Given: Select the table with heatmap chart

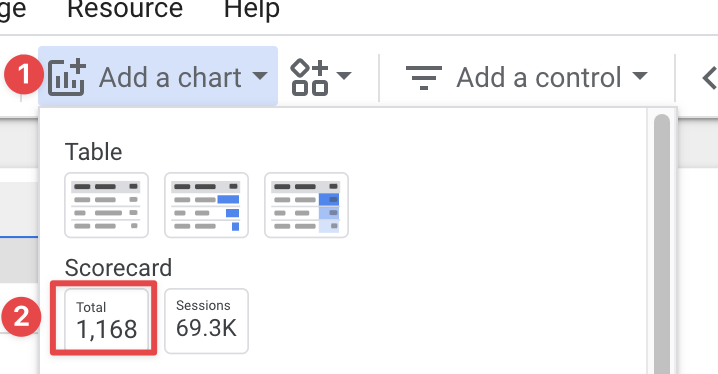Looking at the screenshot, I should (x=306, y=205).
